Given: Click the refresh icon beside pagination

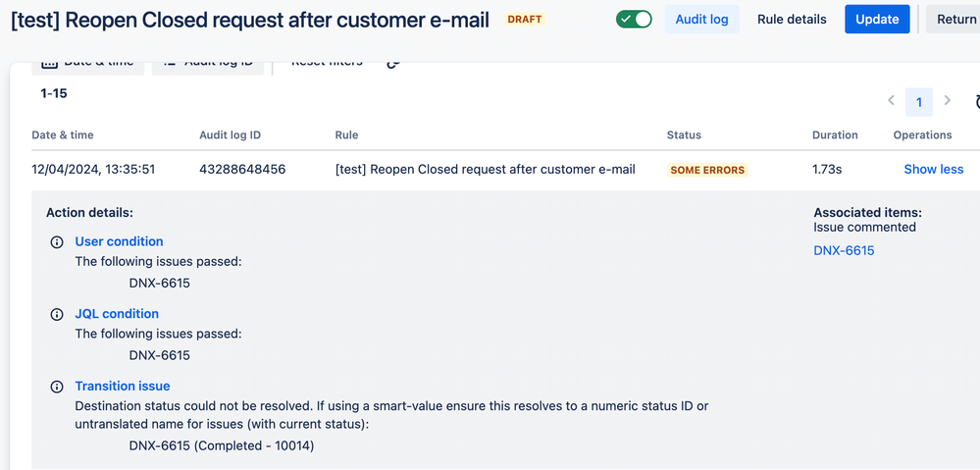Looking at the screenshot, I should click(x=976, y=102).
